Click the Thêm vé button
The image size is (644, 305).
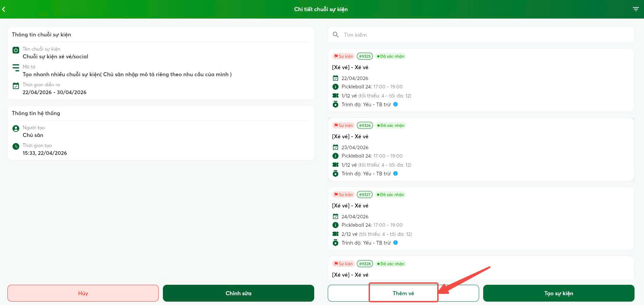click(x=403, y=293)
